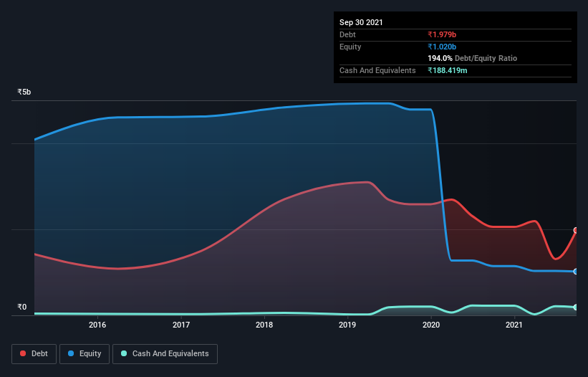Select the teal Cash endpoint marker on chart
The height and width of the screenshot is (377, 588).
(x=576, y=307)
